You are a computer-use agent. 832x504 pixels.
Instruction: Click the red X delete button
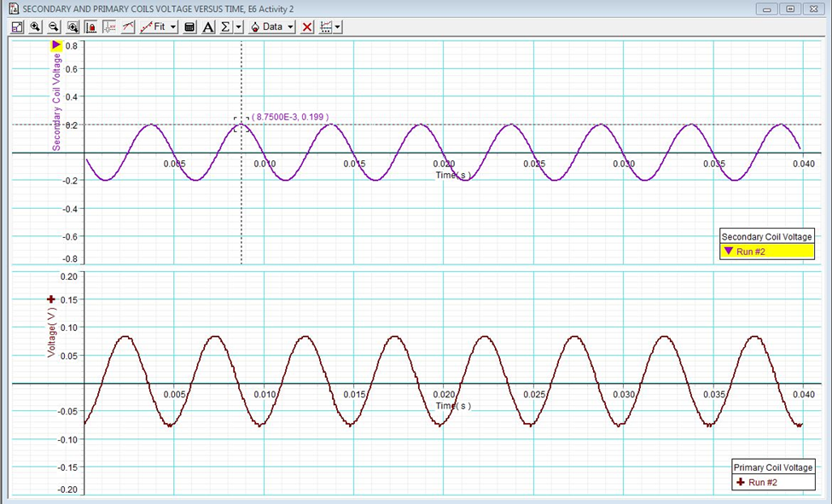pyautogui.click(x=306, y=26)
